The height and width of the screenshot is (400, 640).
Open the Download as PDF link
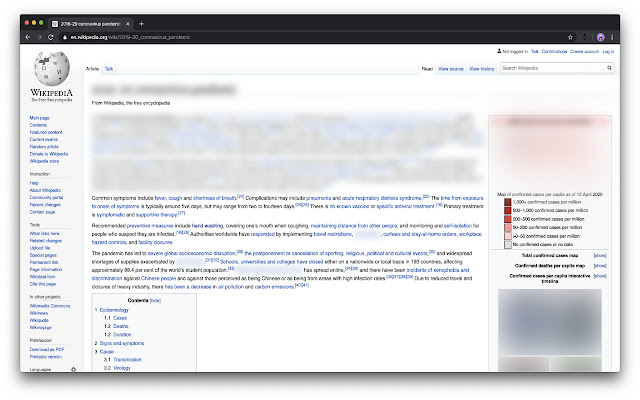pyautogui.click(x=47, y=347)
